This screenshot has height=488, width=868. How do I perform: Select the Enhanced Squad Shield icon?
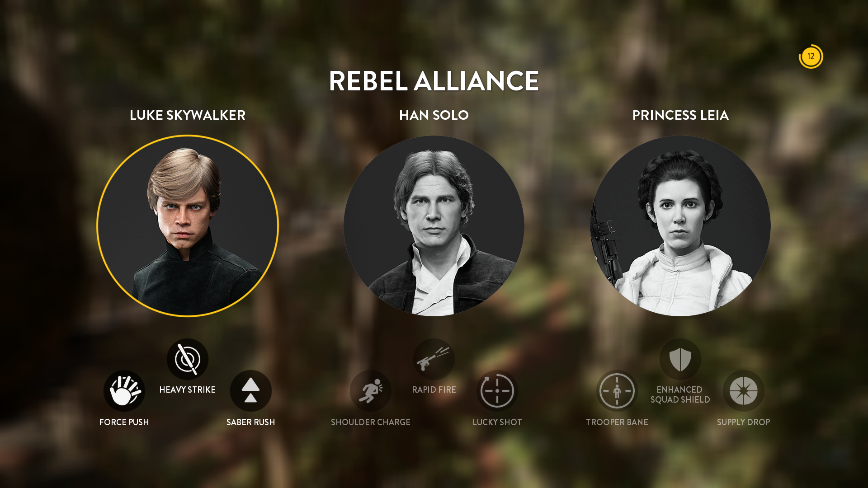680,359
